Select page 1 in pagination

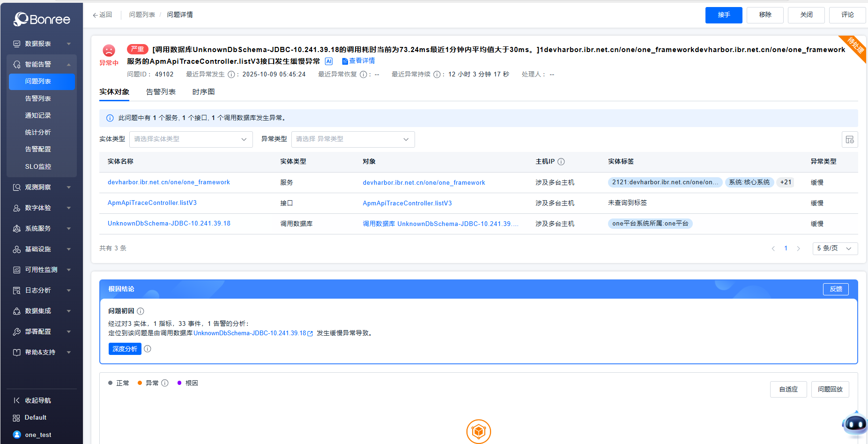pos(786,248)
